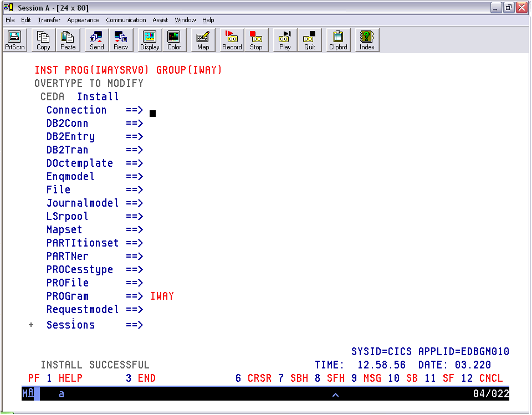Place cursor at the DB2Conn field arrow

(x=135, y=124)
